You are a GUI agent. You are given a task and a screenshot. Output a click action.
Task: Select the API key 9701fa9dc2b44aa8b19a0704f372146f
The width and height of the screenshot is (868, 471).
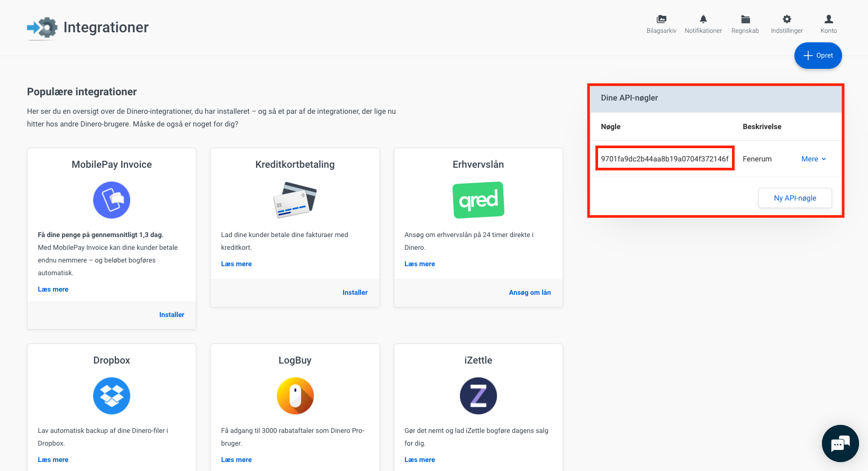(x=665, y=159)
